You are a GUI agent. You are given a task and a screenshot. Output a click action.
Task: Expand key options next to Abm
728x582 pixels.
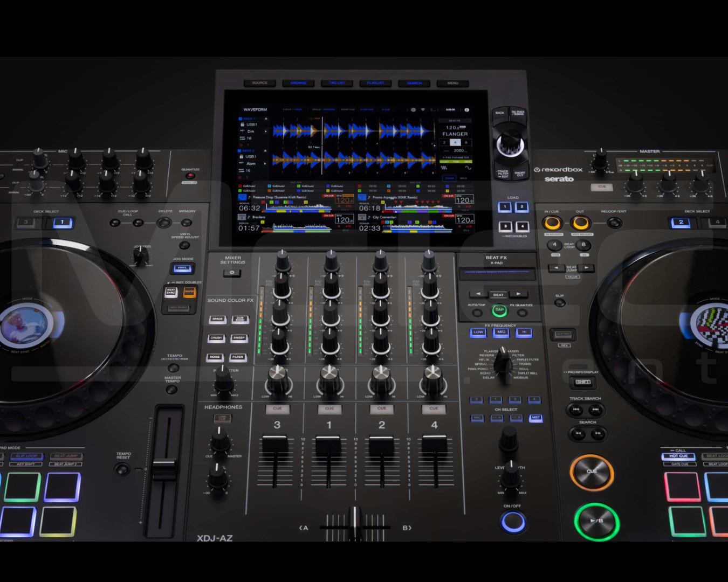265,163
